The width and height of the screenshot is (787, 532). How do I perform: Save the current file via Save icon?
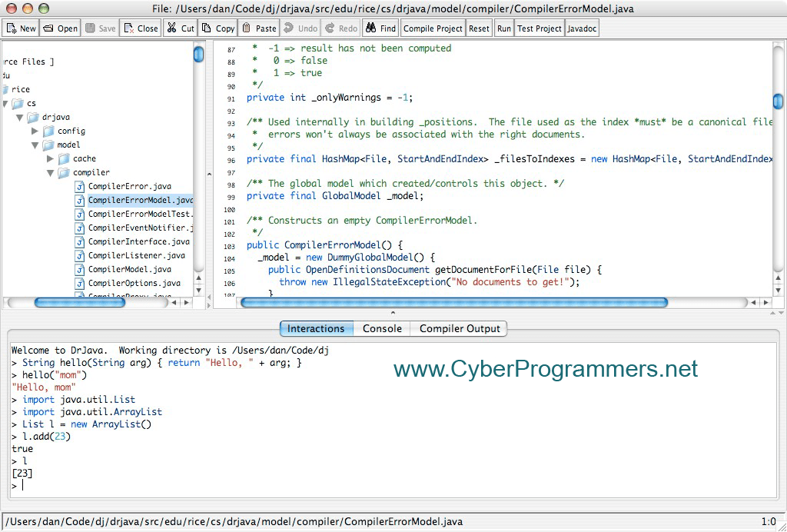pyautogui.click(x=99, y=27)
